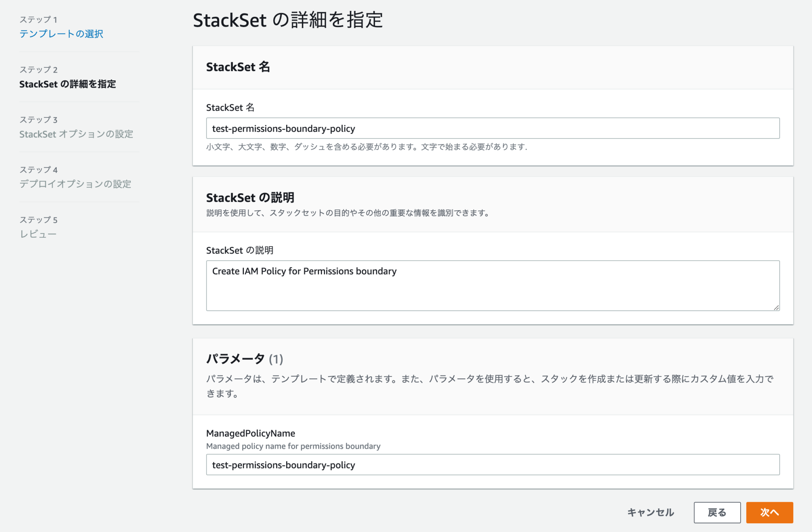Jump to ステップ 4 デプロイオプションの設定 step

[75, 184]
